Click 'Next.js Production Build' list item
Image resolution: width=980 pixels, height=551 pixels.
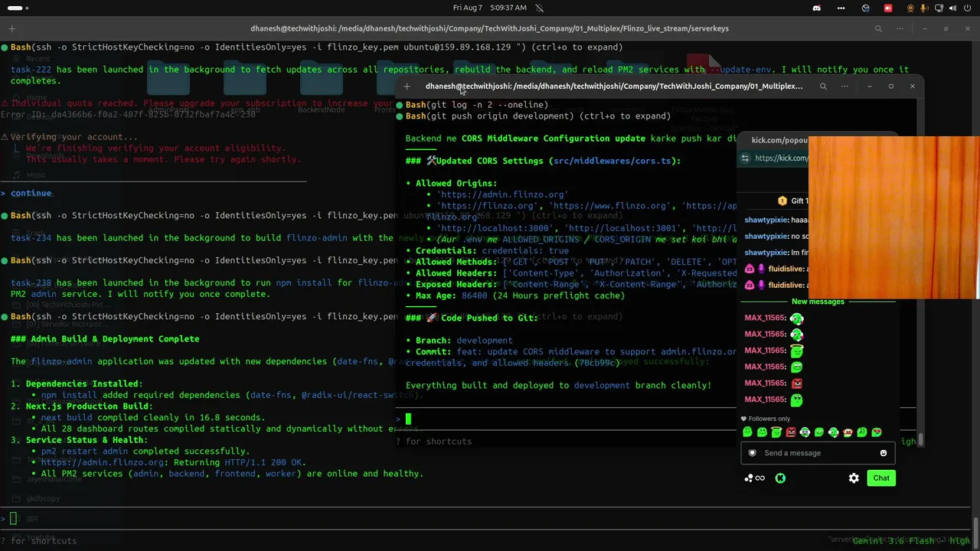(82, 406)
